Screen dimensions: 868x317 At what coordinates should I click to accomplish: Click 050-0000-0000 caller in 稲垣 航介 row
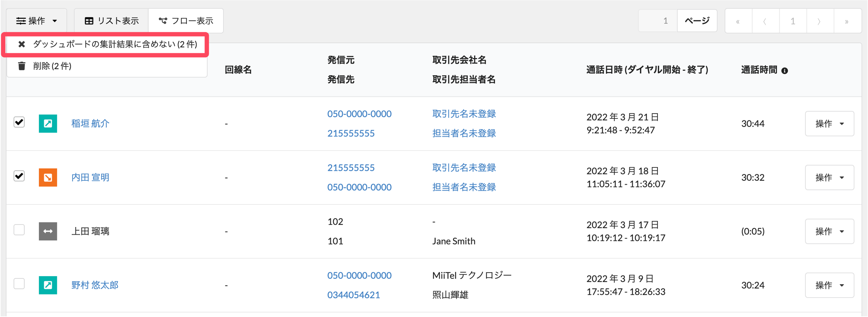click(x=359, y=114)
